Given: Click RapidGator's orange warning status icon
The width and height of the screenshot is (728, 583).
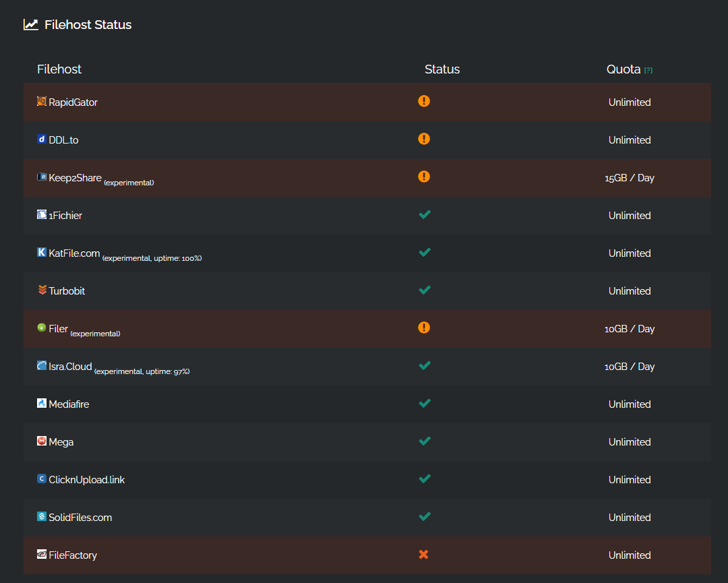Looking at the screenshot, I should tap(424, 101).
